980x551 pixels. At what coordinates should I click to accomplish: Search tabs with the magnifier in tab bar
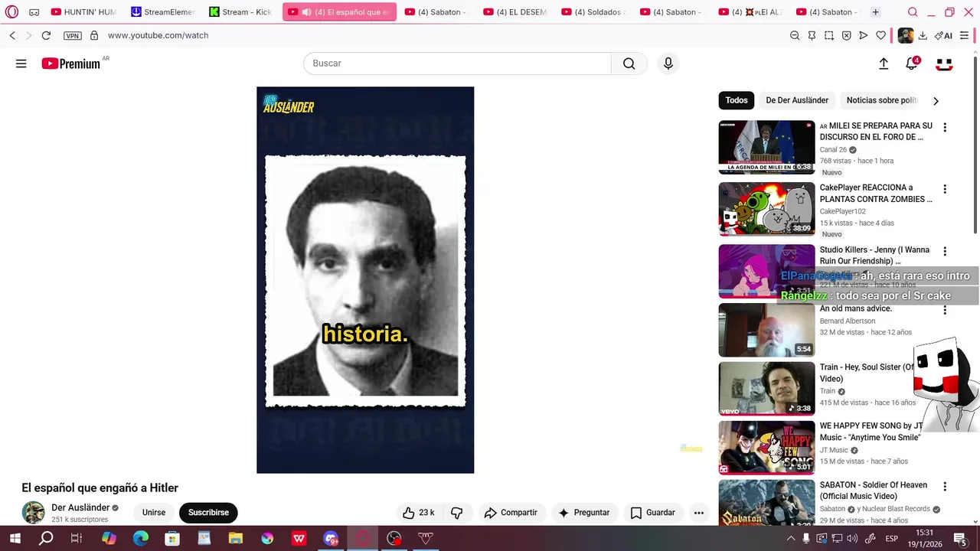click(913, 12)
